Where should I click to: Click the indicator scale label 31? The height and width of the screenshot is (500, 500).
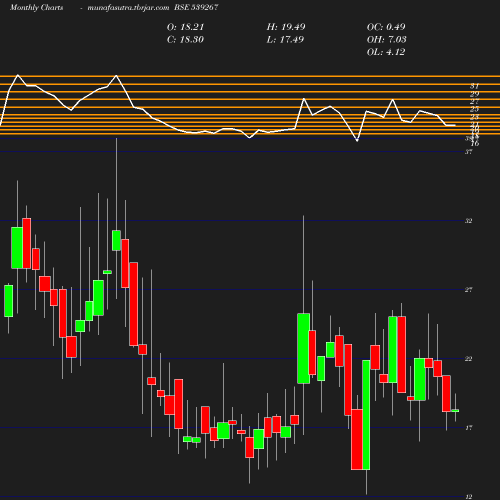coord(475,86)
